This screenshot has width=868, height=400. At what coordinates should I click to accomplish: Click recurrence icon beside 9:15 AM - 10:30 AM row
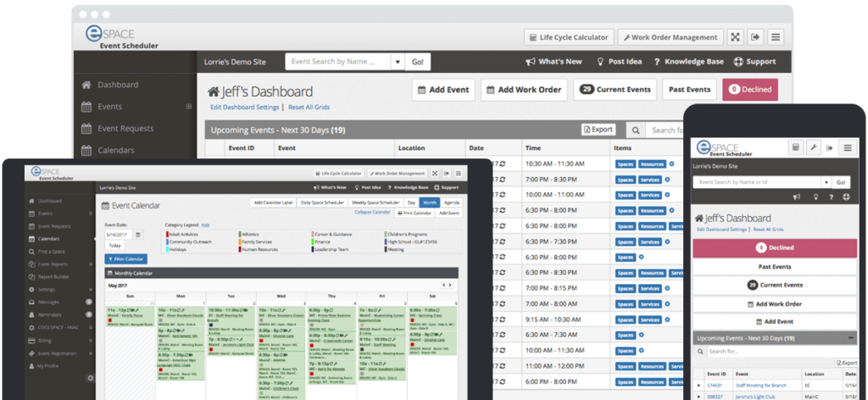coord(502,319)
